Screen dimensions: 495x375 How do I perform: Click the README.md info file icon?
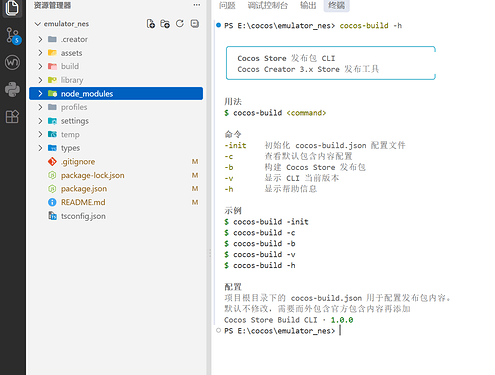coord(52,202)
